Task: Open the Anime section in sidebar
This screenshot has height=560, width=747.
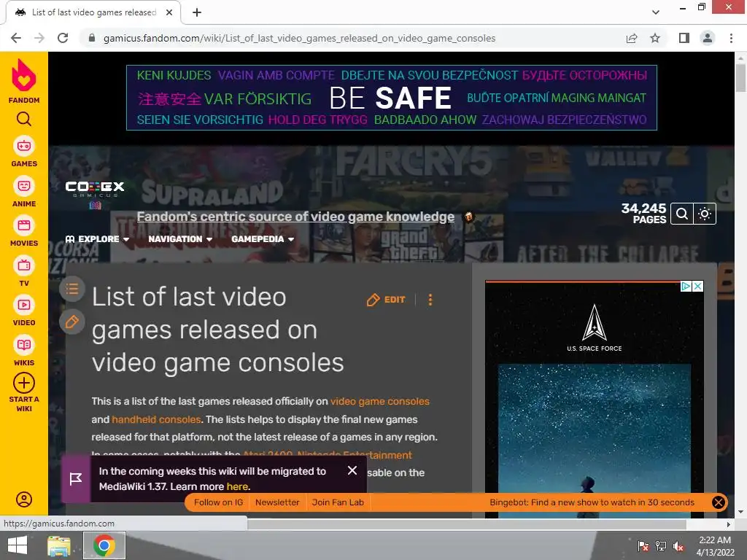Action: [x=24, y=192]
